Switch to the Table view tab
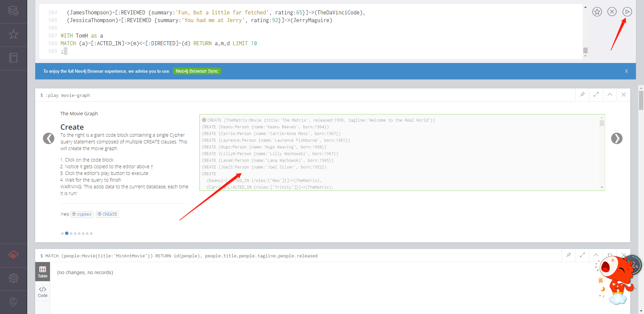 42,271
